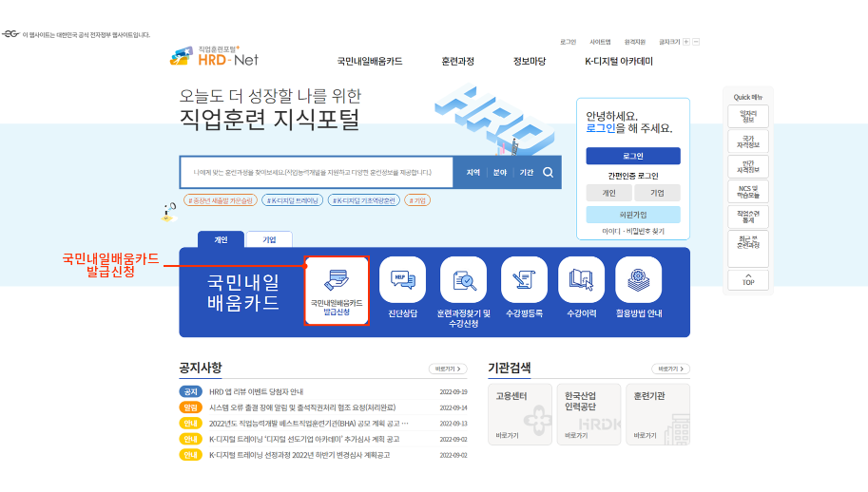868x492 pixels.
Task: Open the HRD-Net logo home link
Action: tap(214, 56)
